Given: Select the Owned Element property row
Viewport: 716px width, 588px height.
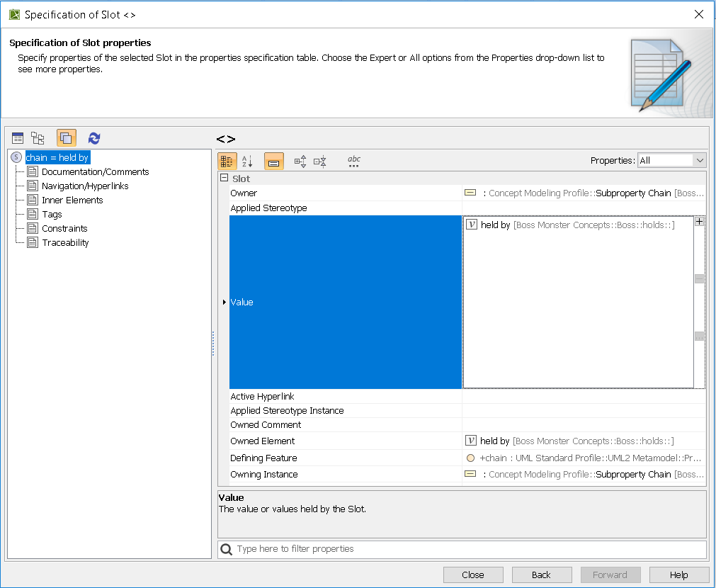Looking at the screenshot, I should [x=467, y=441].
